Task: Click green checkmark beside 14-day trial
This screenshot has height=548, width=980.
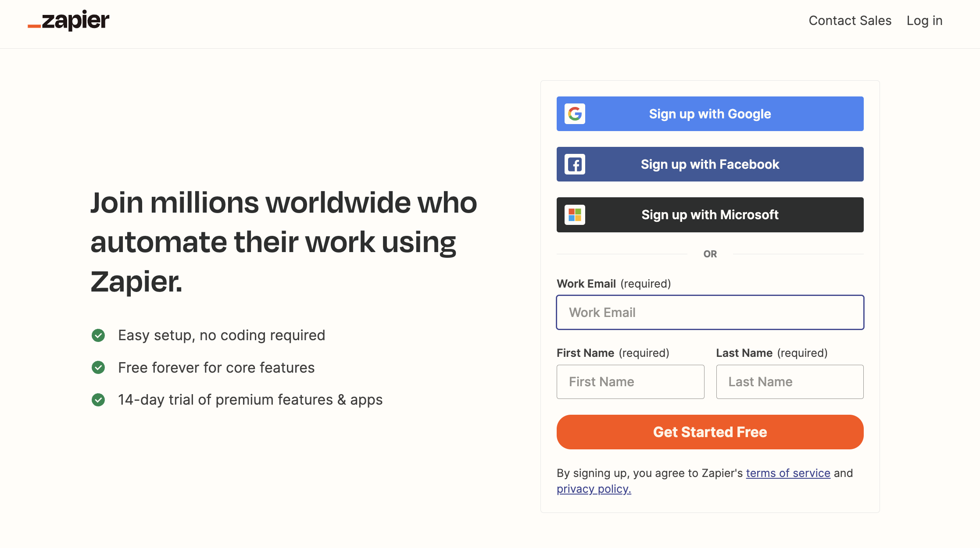Action: pyautogui.click(x=98, y=400)
